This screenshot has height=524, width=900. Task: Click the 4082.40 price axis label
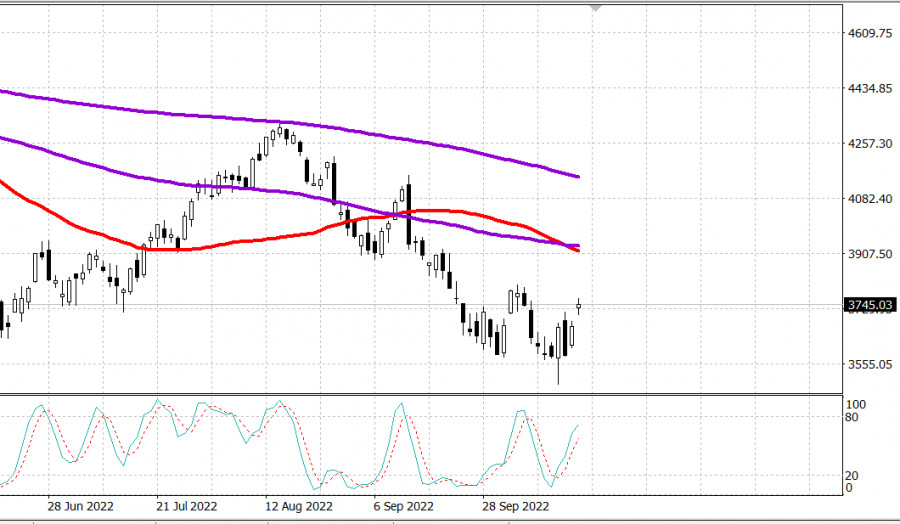coord(870,199)
